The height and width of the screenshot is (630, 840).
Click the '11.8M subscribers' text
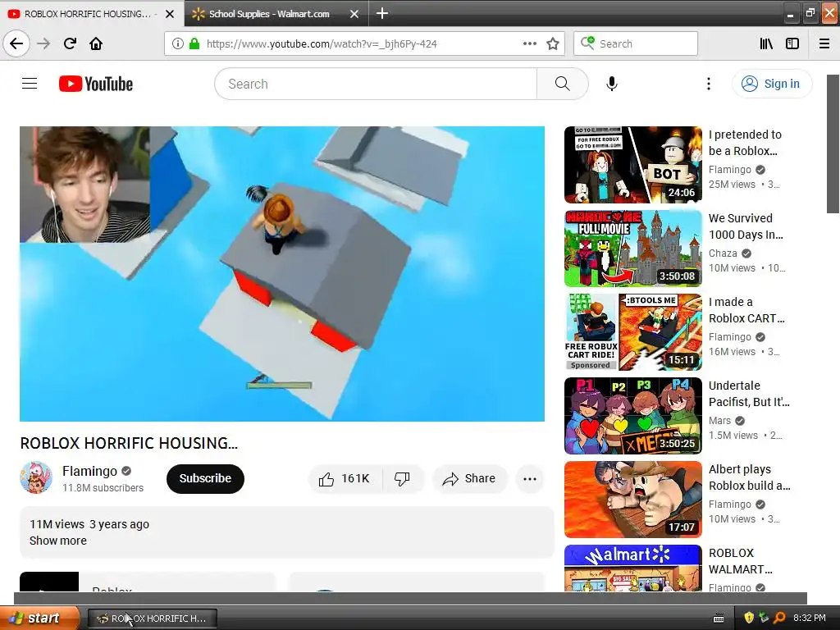(103, 487)
